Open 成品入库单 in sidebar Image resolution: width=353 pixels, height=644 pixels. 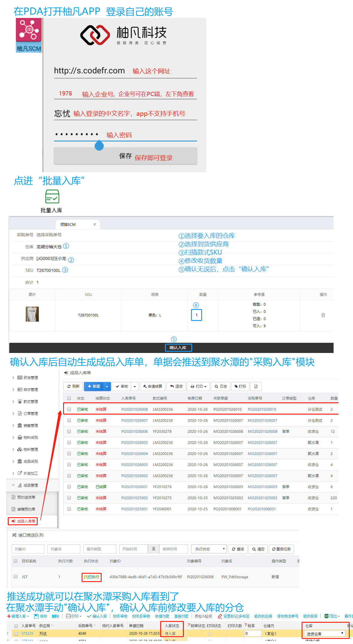[x=23, y=521]
